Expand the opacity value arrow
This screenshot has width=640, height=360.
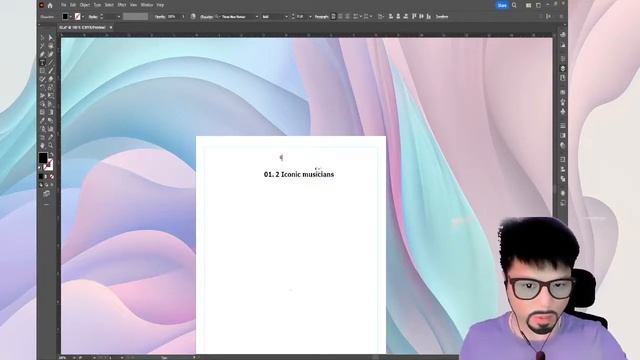[183, 17]
